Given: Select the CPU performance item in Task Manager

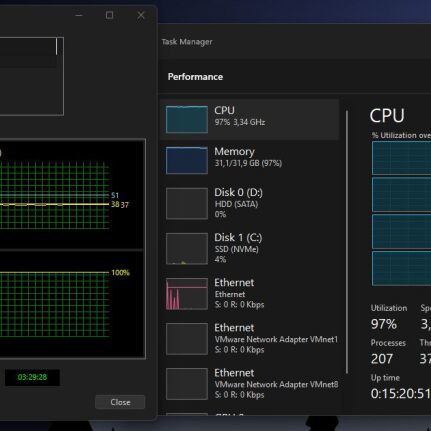Looking at the screenshot, I should (x=249, y=119).
